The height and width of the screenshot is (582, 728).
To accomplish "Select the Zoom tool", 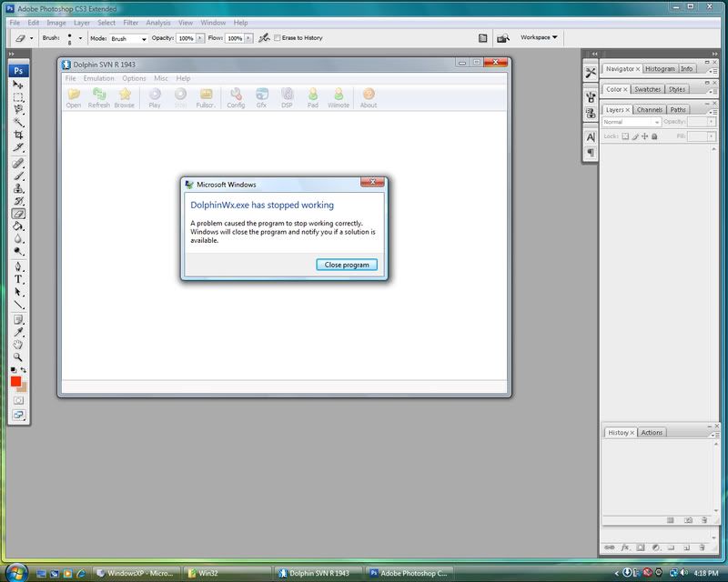I will [18, 357].
